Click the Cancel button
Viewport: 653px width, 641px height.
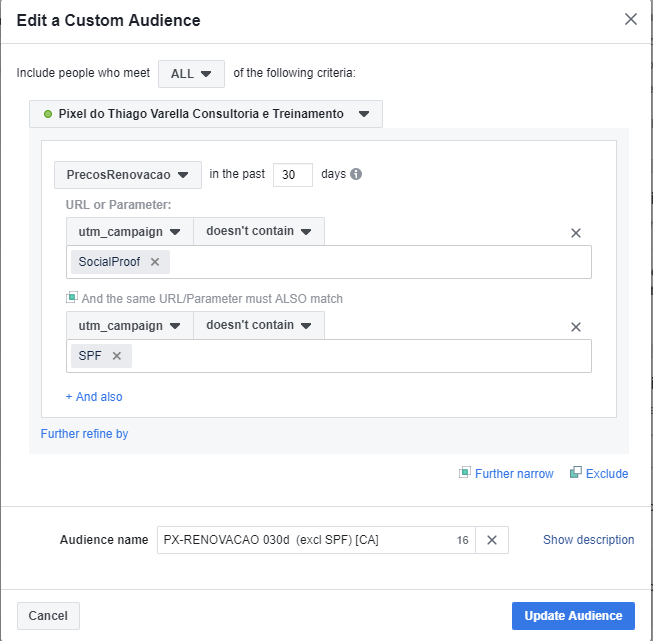(48, 616)
